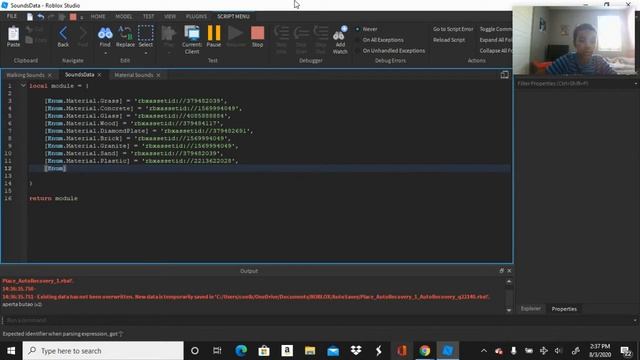Select On All Exceptions option

click(x=380, y=40)
